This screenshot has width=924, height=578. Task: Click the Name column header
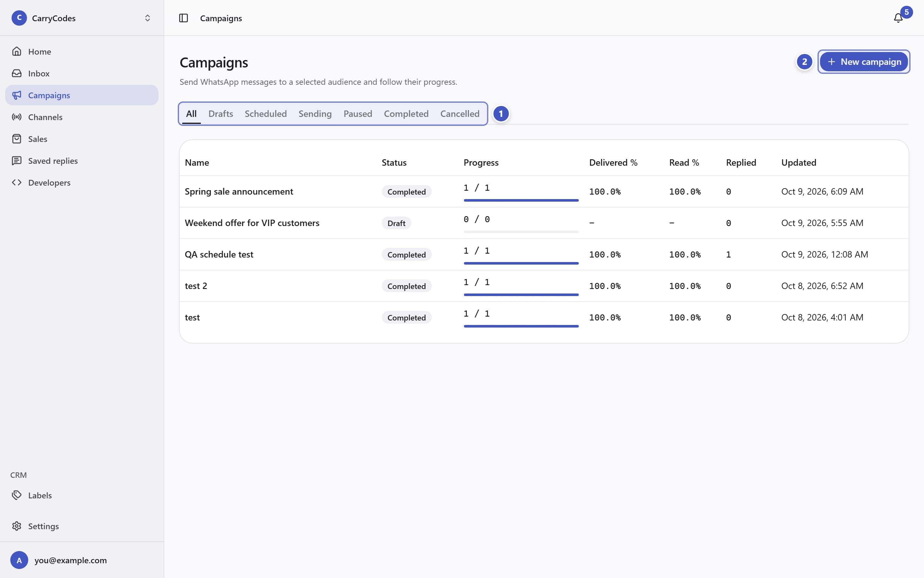[x=197, y=162]
